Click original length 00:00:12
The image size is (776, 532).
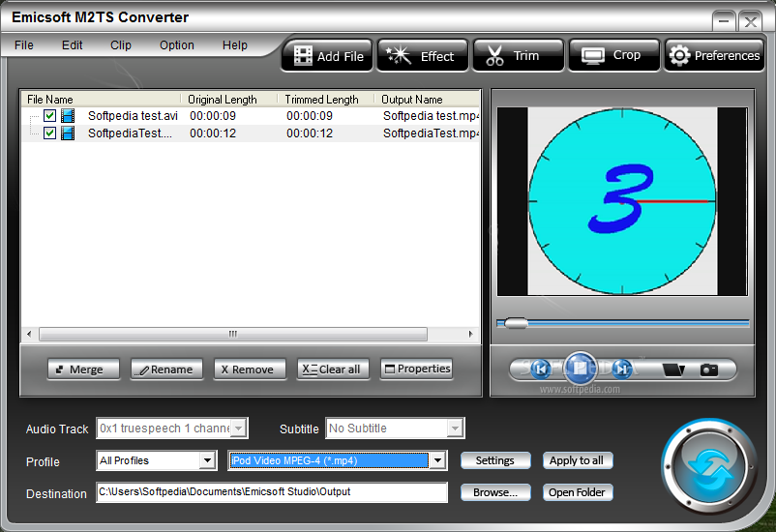213,133
